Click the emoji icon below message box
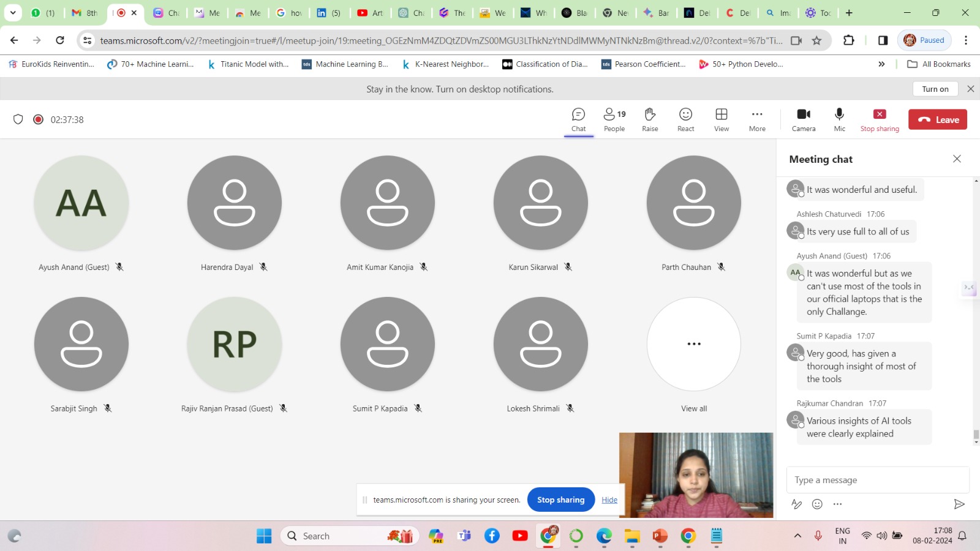 [x=817, y=504]
